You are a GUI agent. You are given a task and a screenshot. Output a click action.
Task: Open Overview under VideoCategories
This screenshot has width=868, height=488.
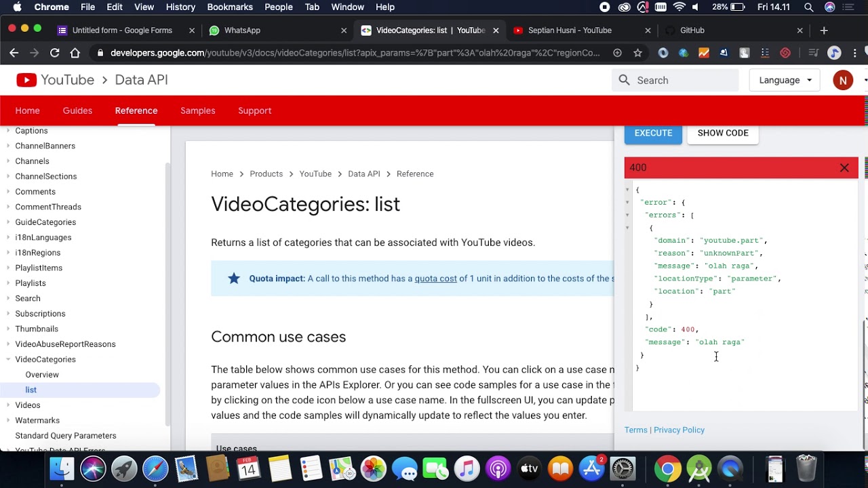pos(42,375)
